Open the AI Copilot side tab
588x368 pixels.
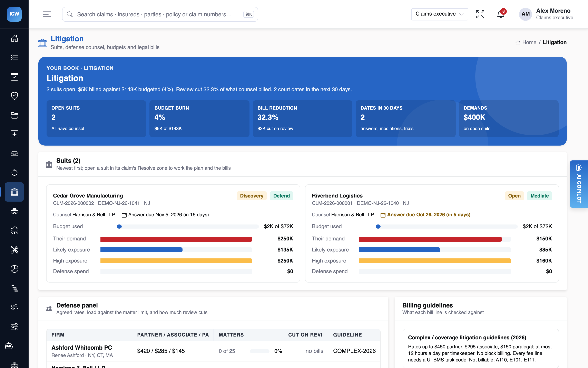tap(579, 184)
